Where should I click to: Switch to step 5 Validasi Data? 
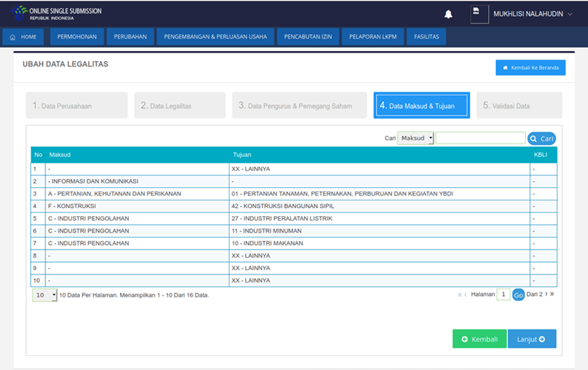[519, 105]
